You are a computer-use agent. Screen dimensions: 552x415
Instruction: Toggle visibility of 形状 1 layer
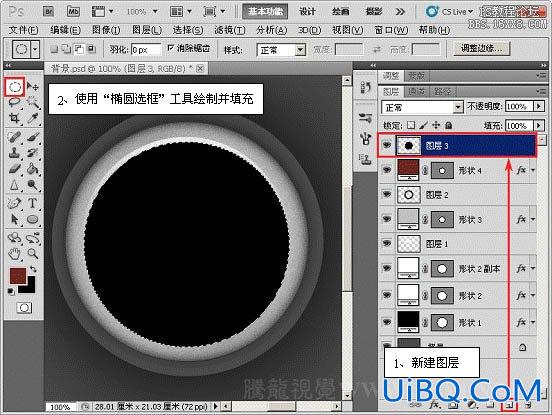[x=387, y=322]
